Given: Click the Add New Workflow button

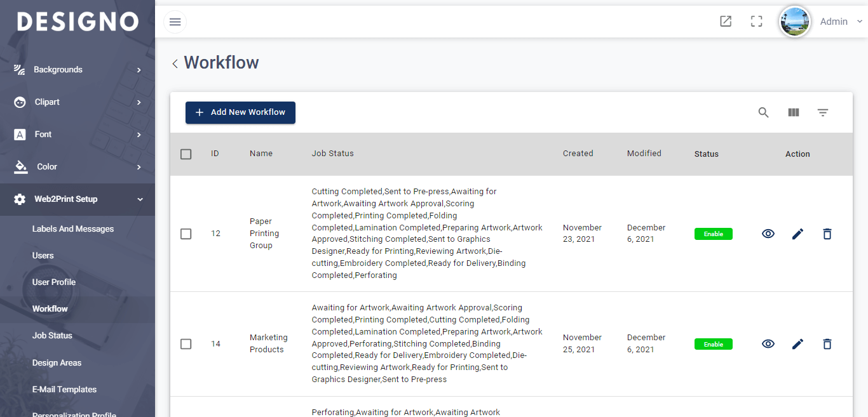Looking at the screenshot, I should tap(240, 112).
